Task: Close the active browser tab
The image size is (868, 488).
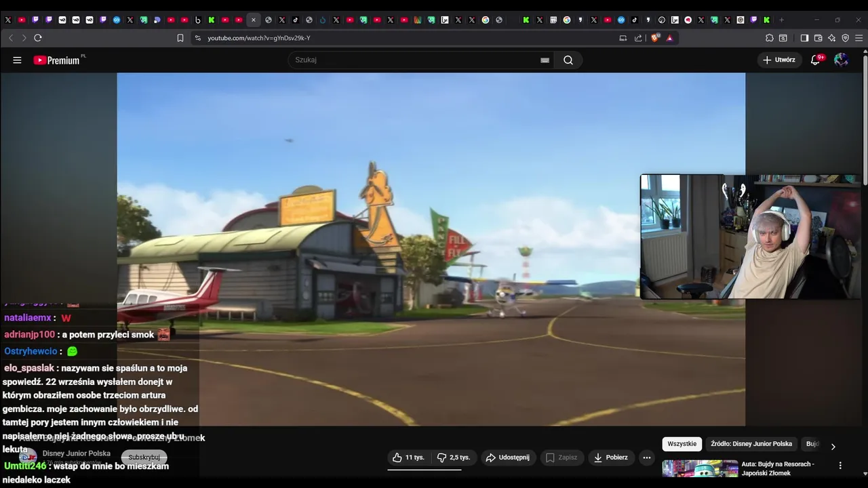Action: [x=254, y=20]
